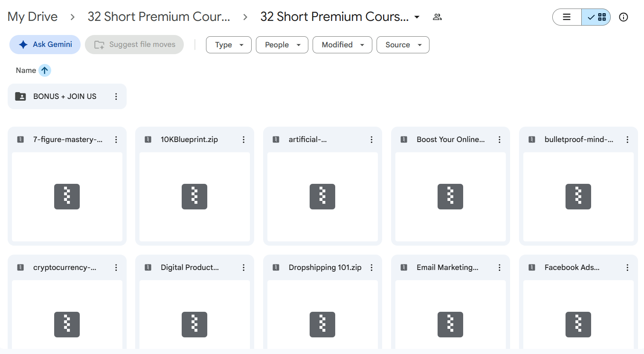Click the zip icon beside the bulletproof-mind title

532,139
